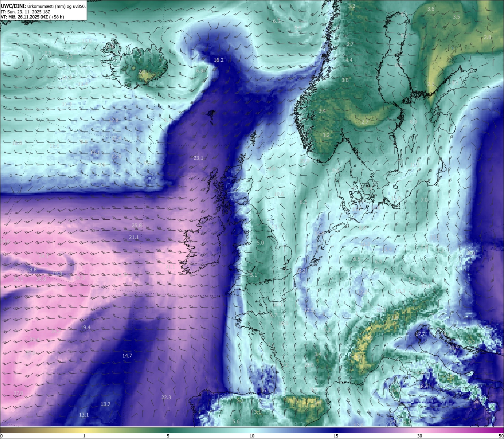
Task: Click the 3.7 value over Norway
Action: [350, 44]
